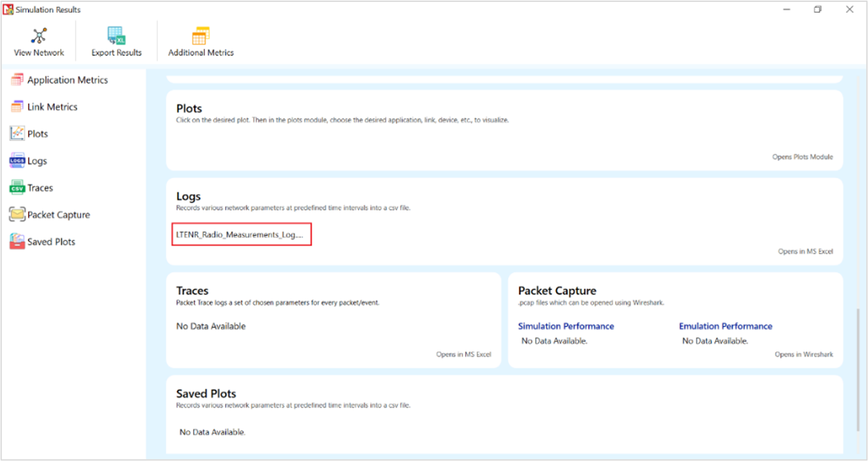Click the Opens Plots Module text
This screenshot has height=461, width=868.
pyautogui.click(x=802, y=157)
